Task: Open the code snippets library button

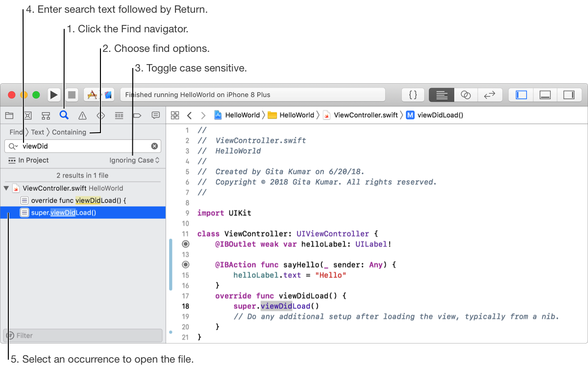Action: pyautogui.click(x=413, y=95)
